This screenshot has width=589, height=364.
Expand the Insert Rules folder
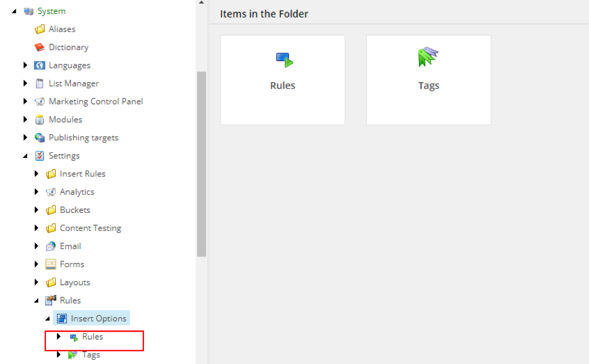point(37,174)
